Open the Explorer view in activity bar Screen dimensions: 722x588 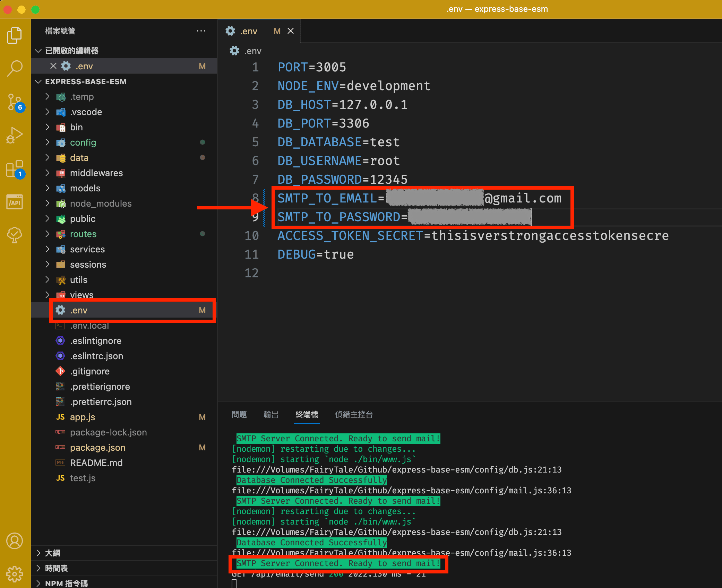point(15,35)
